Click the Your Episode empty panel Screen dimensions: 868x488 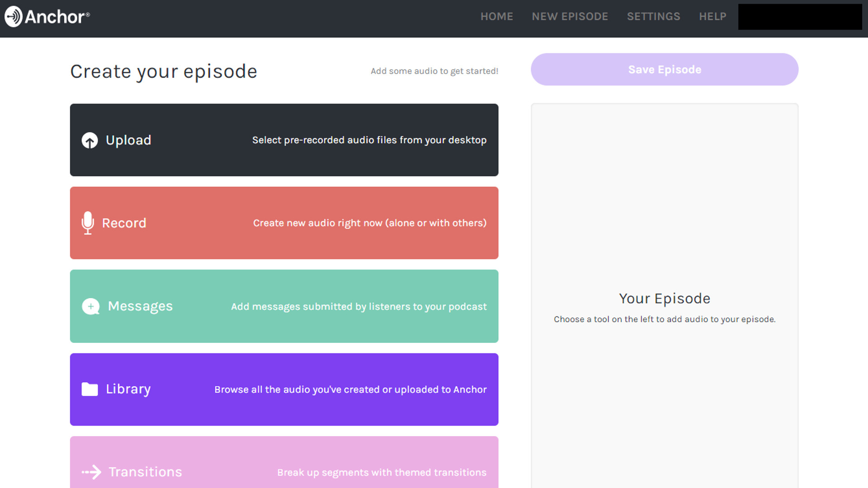click(665, 296)
